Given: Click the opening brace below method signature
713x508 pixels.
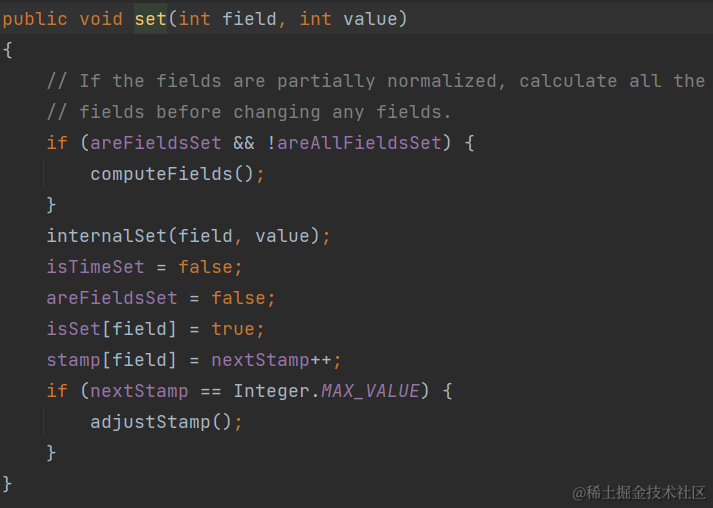Looking at the screenshot, I should tap(7, 50).
